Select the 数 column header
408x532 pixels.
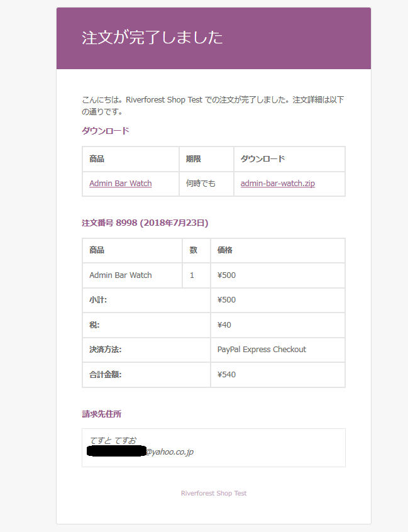194,250
